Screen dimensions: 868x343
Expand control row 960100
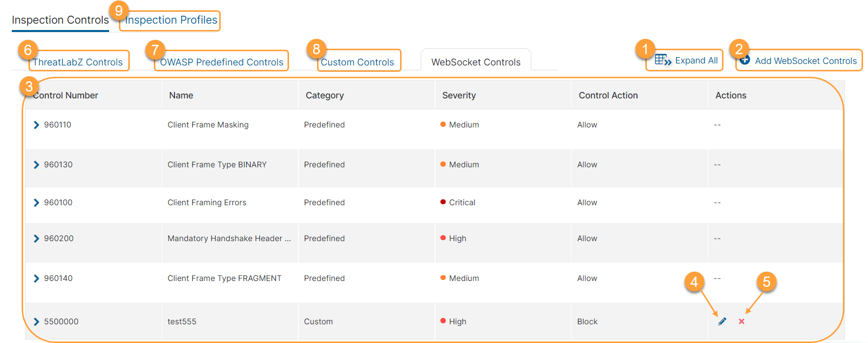pos(36,203)
